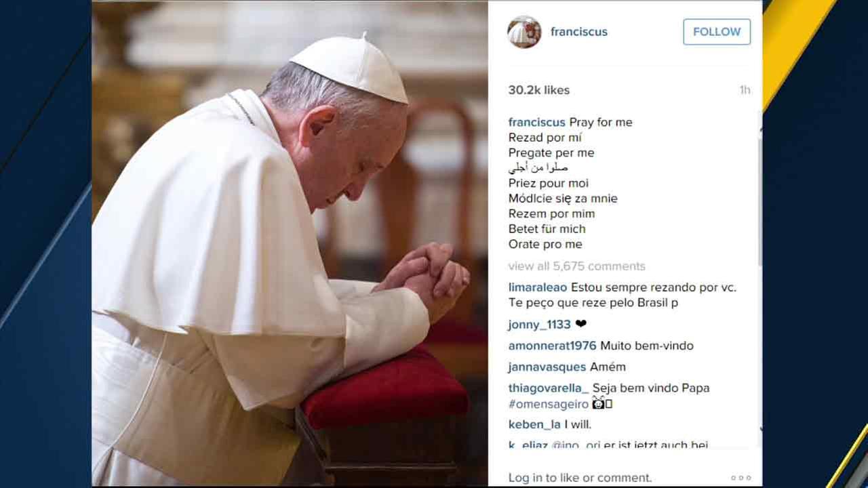The height and width of the screenshot is (488, 868).
Task: Open jannavasques commenter profile
Action: [547, 367]
